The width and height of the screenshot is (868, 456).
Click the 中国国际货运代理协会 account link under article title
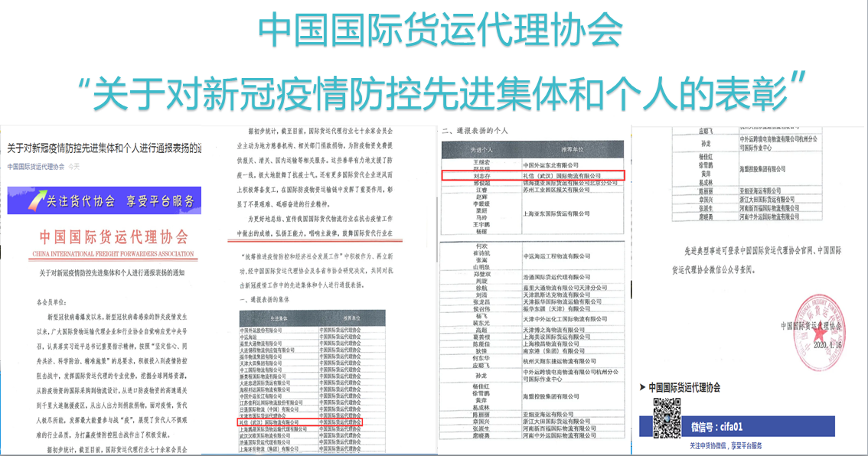[35, 166]
